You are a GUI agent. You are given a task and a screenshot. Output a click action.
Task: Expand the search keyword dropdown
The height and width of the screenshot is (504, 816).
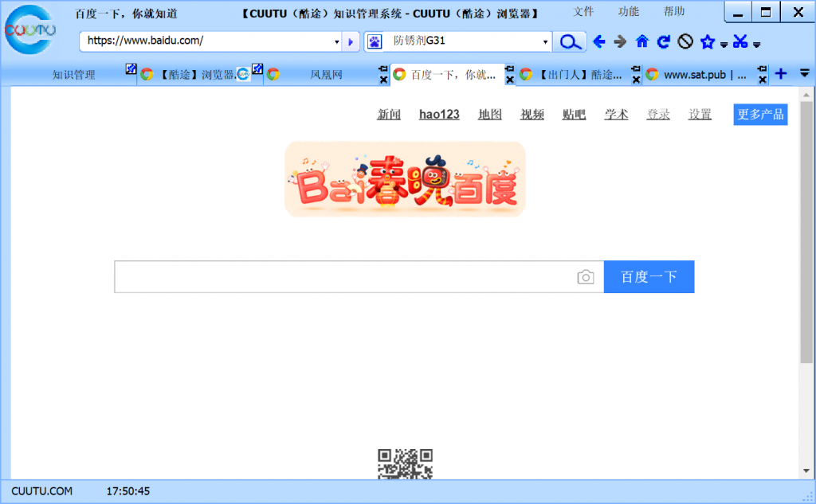(x=545, y=41)
